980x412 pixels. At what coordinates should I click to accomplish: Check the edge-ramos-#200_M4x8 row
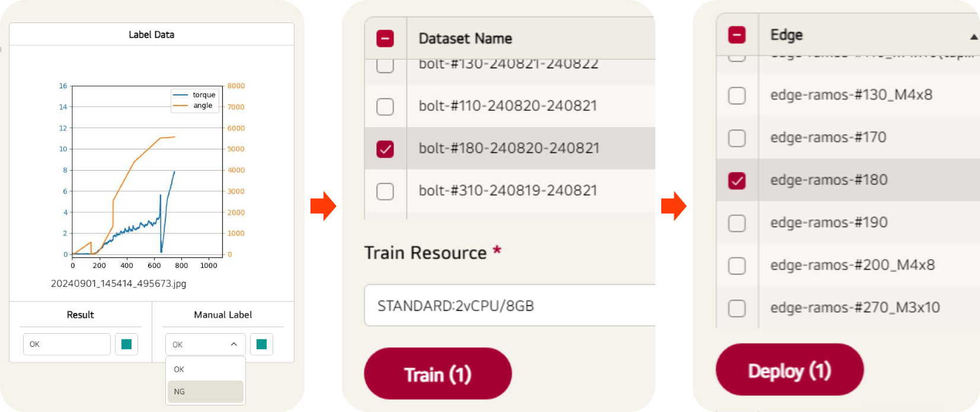[x=737, y=266]
